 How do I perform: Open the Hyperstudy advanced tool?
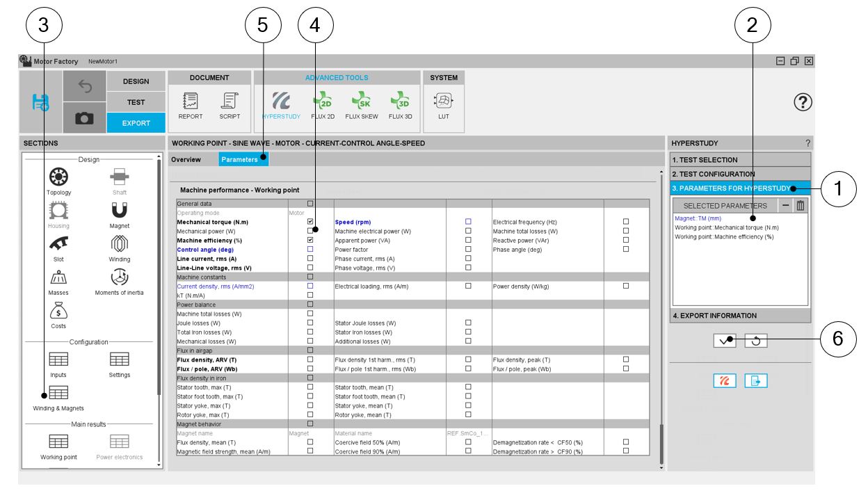[281, 104]
